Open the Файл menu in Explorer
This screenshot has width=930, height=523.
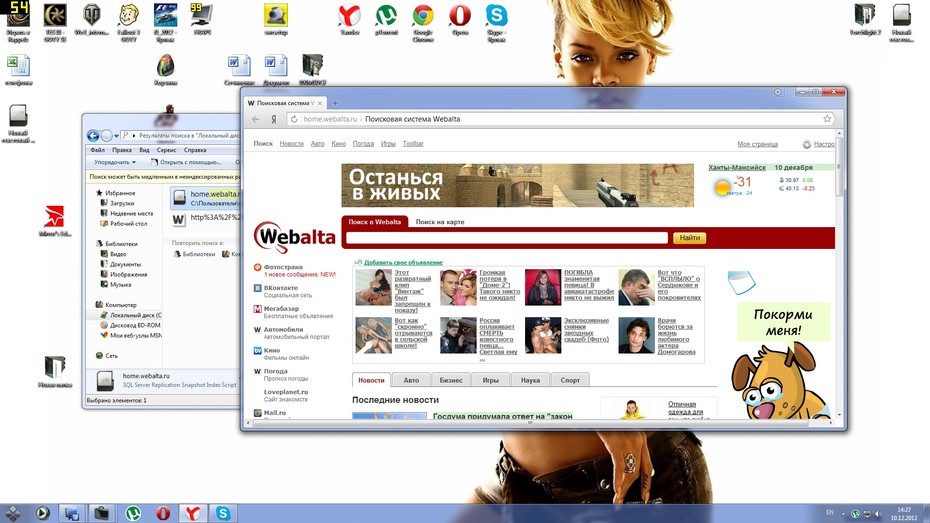97,150
